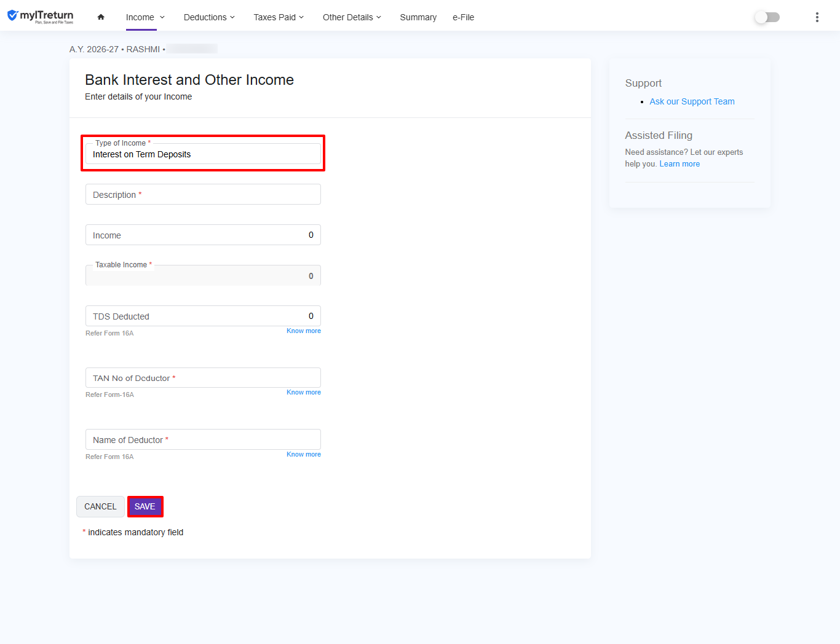This screenshot has width=840, height=644.
Task: Click the CANCEL button
Action: click(100, 506)
